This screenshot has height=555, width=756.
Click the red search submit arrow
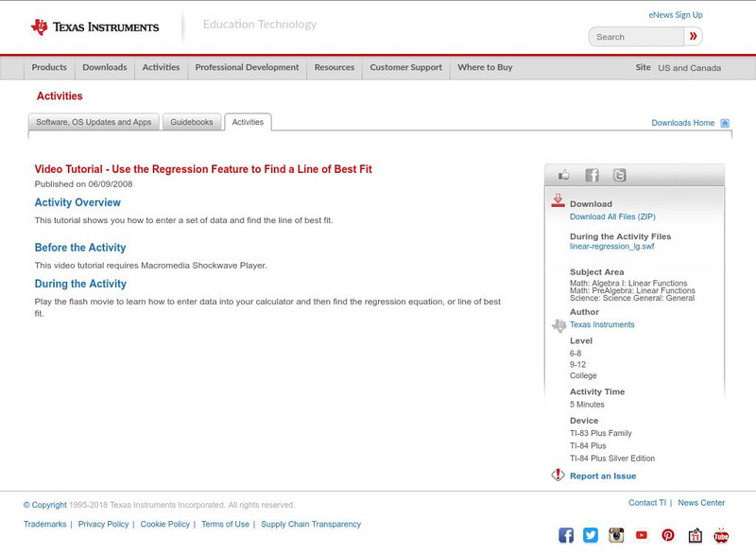[693, 36]
